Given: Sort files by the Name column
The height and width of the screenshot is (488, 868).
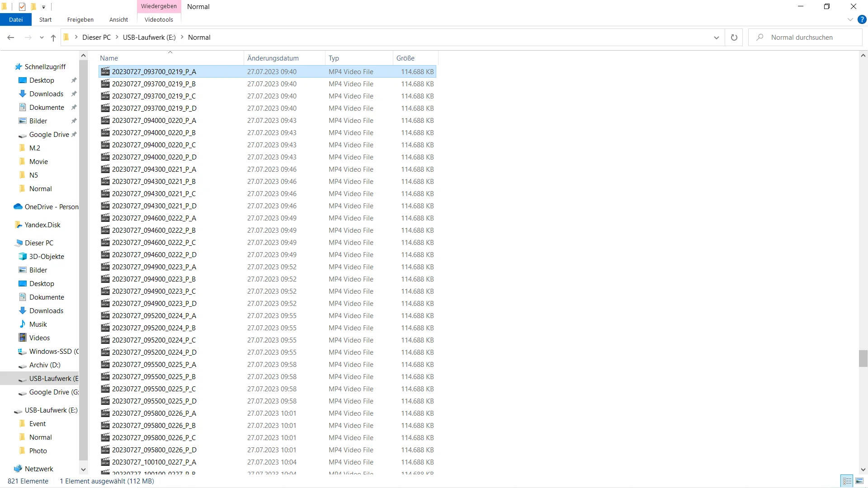Looking at the screenshot, I should [170, 58].
